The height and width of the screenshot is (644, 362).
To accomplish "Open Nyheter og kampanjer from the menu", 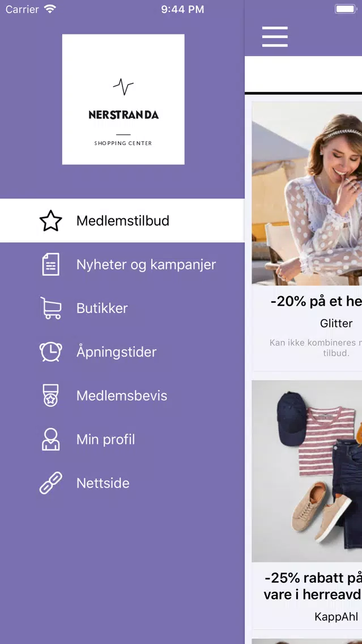I will [x=122, y=264].
